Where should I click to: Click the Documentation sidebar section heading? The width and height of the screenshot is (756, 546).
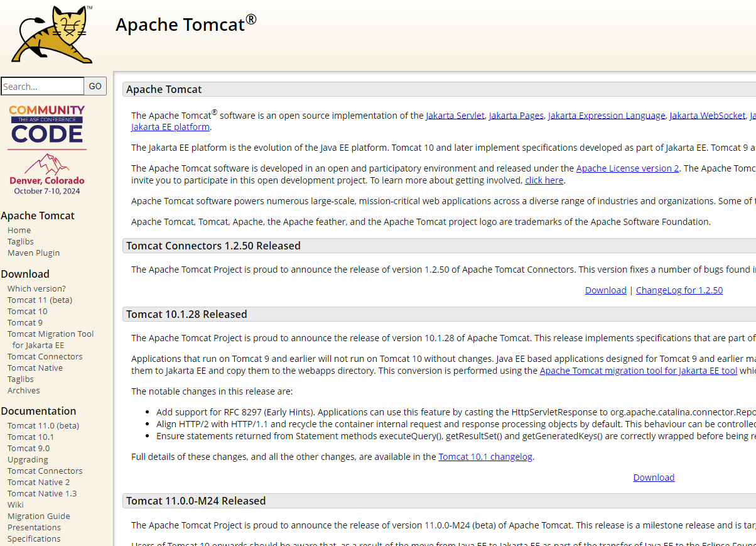(x=38, y=411)
